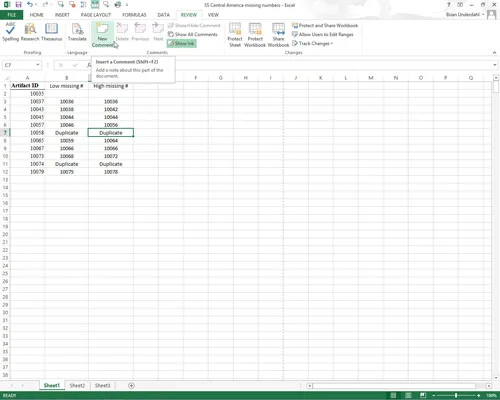Run the Spelling check icon
This screenshot has width=500, height=400.
click(10, 32)
